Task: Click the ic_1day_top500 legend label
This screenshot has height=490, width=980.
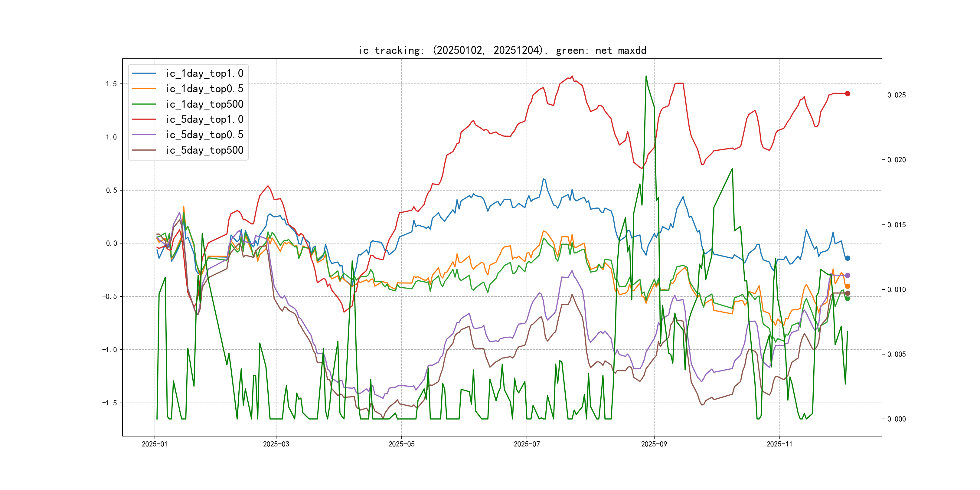Action: pos(204,104)
